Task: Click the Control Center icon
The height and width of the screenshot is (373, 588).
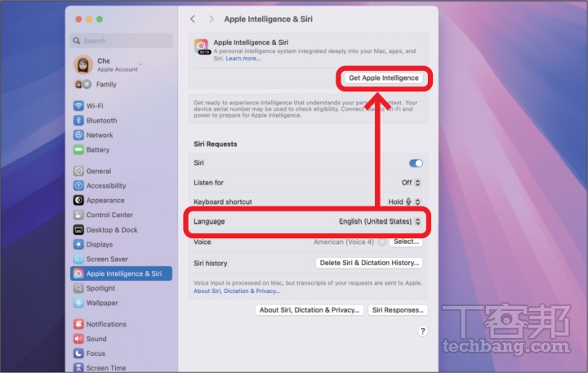Action: coord(78,215)
